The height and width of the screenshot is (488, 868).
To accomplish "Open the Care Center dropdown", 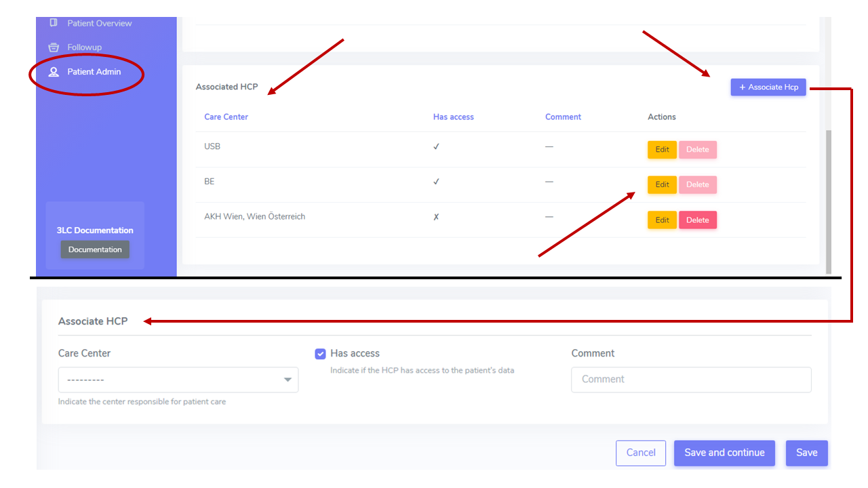I will coord(178,380).
